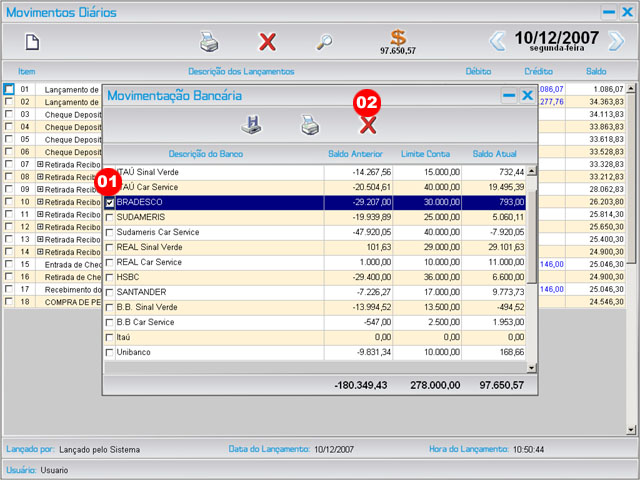Expand item 14 Retirada Recibo row

[x=41, y=252]
